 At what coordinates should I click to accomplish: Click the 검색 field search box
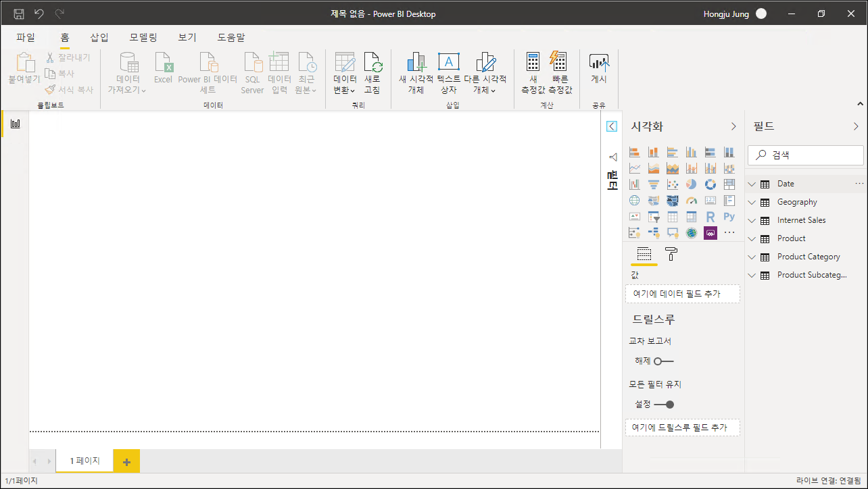pos(806,155)
